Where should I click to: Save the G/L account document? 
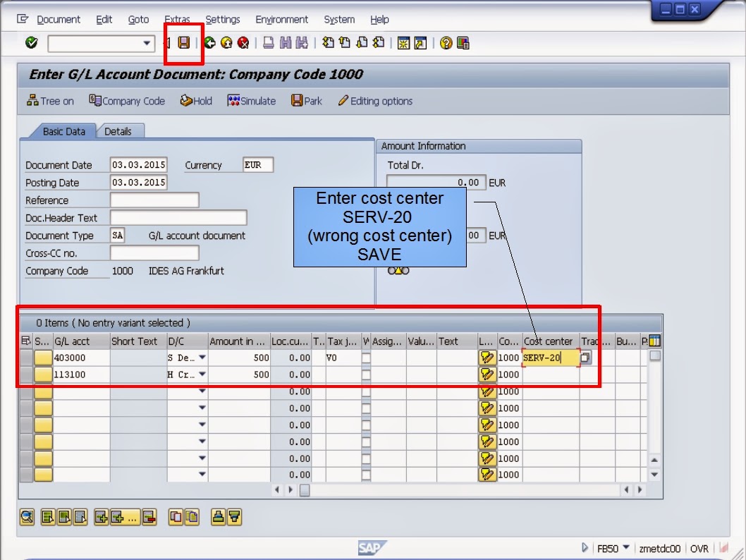[x=185, y=43]
